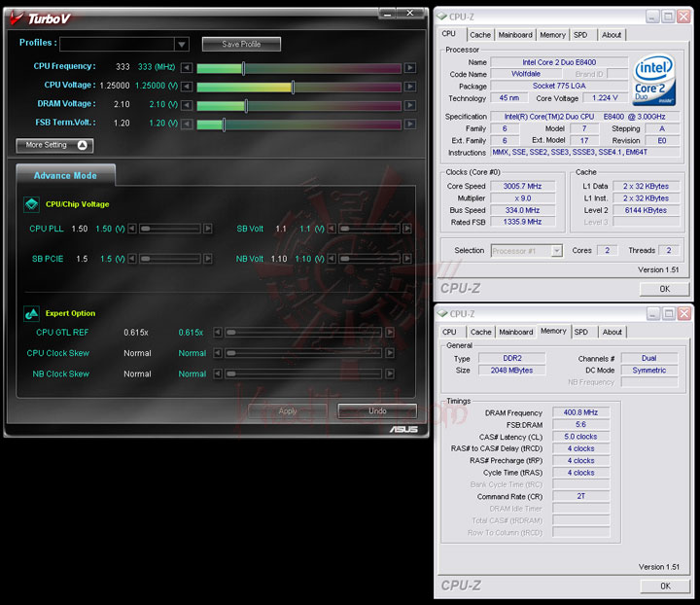700x605 pixels.
Task: Increase FSB Term.Volt. with right arrow
Action: (410, 125)
